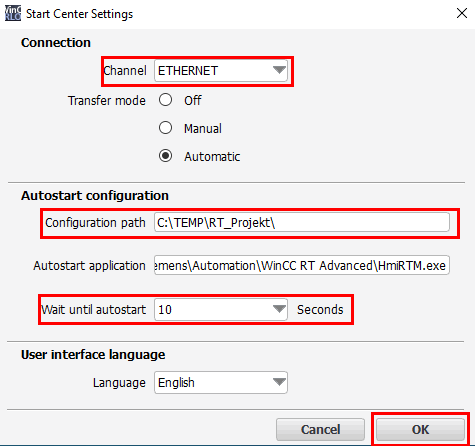Click the WinCC Start Center title bar icon

pos(13,13)
